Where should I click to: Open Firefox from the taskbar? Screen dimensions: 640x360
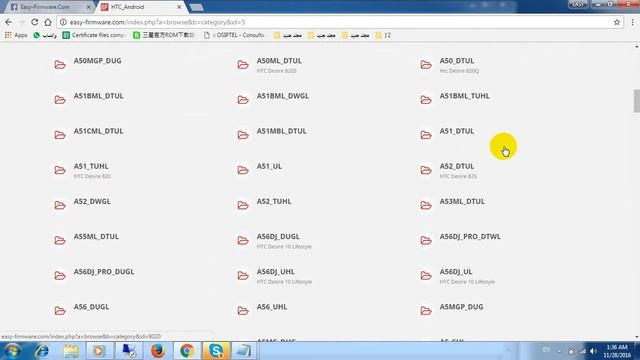click(x=158, y=351)
